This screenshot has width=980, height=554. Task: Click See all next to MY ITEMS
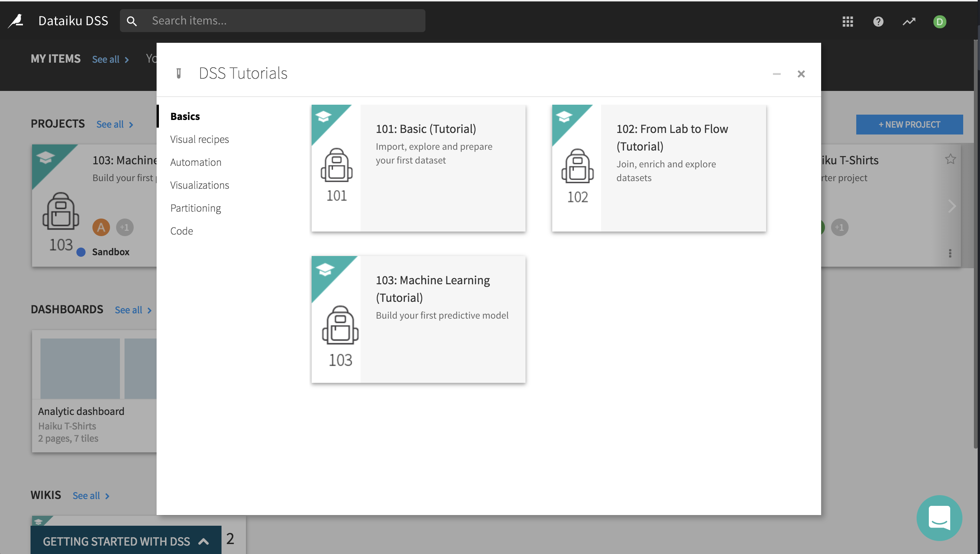pos(110,59)
